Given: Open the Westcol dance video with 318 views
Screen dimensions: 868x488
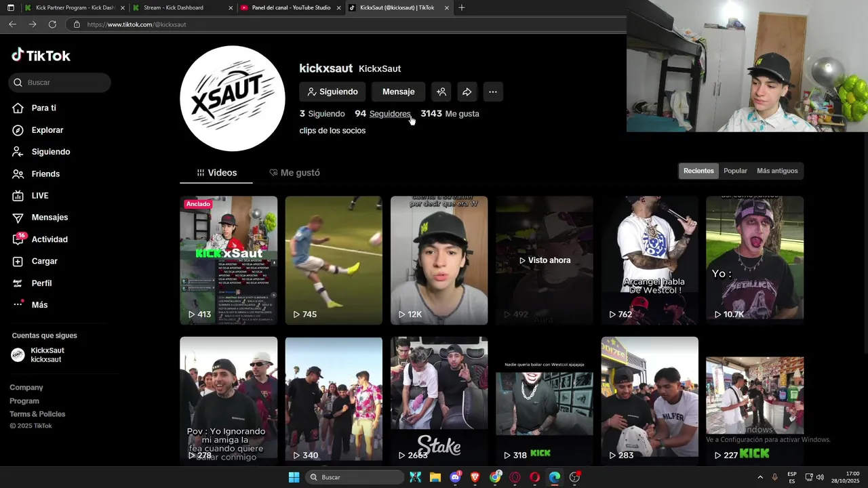Looking at the screenshot, I should [x=545, y=401].
